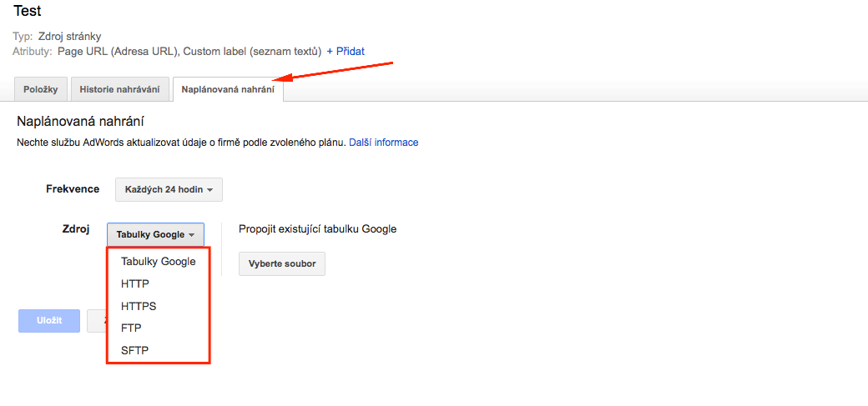This screenshot has width=868, height=406.
Task: Expand the 'Každých 24 hodin' frequency dropdown
Action: pyautogui.click(x=169, y=190)
